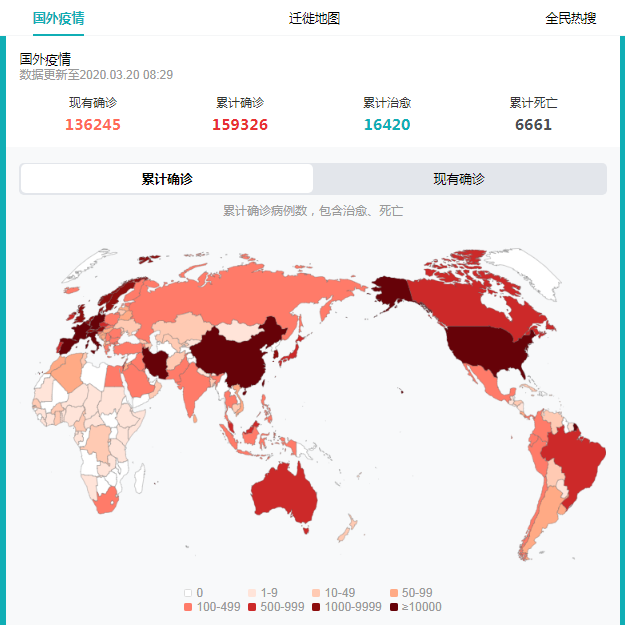This screenshot has height=625, width=625.
Task: Click the data update time text
Action: (96, 75)
